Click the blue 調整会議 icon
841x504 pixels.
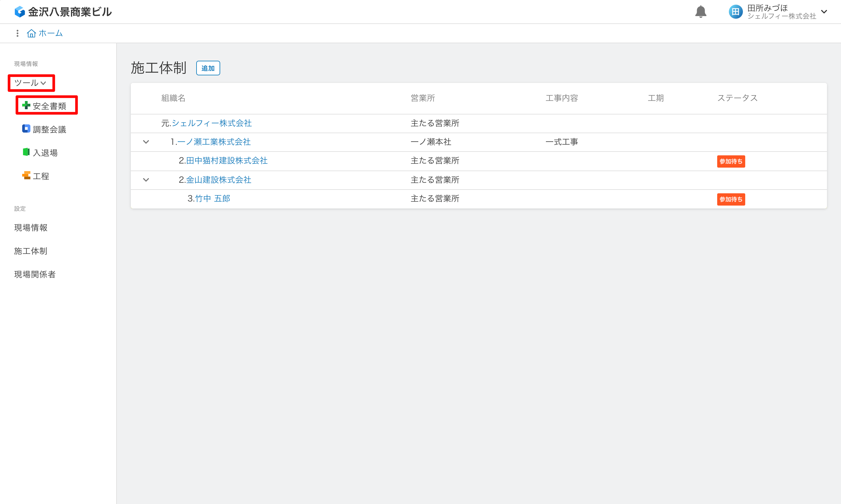point(26,129)
